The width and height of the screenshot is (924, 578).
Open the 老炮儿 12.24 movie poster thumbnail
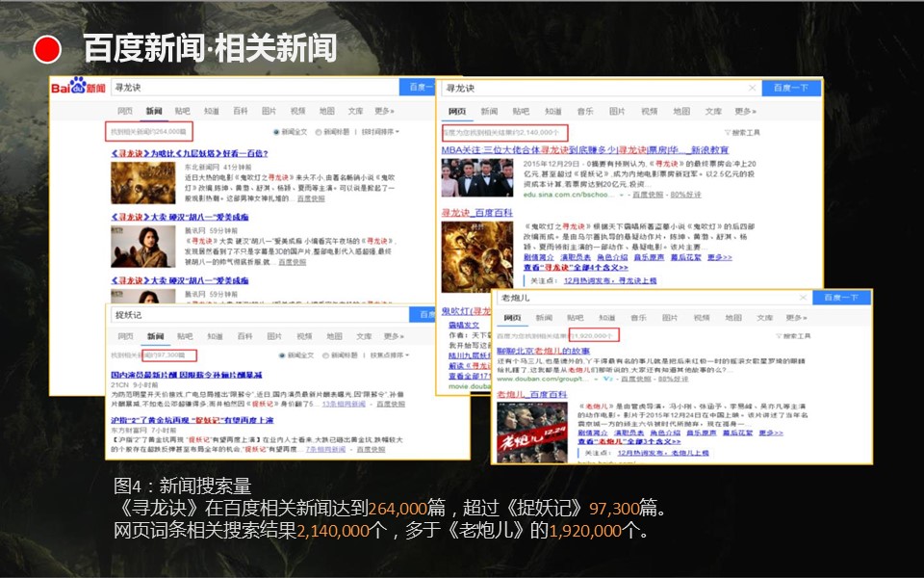(x=531, y=432)
